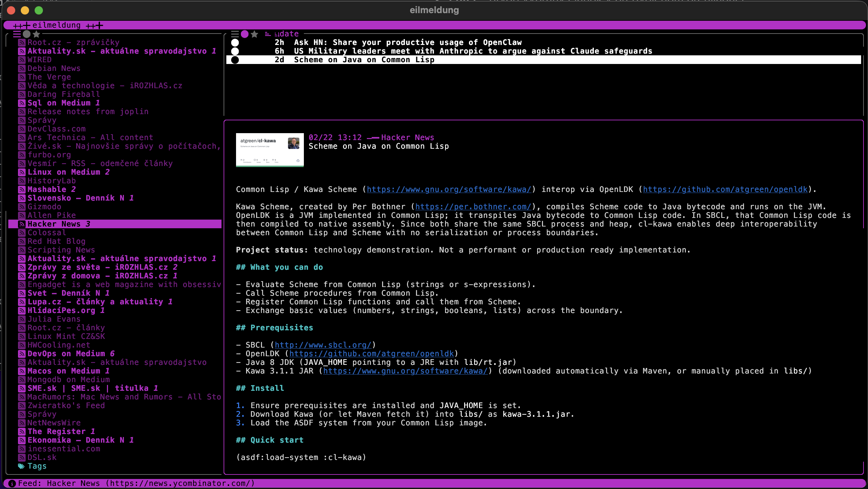Image resolution: width=868 pixels, height=489 pixels.
Task: Select the '2d Scheme on Java on Common Lisp' article row
Action: coord(543,60)
